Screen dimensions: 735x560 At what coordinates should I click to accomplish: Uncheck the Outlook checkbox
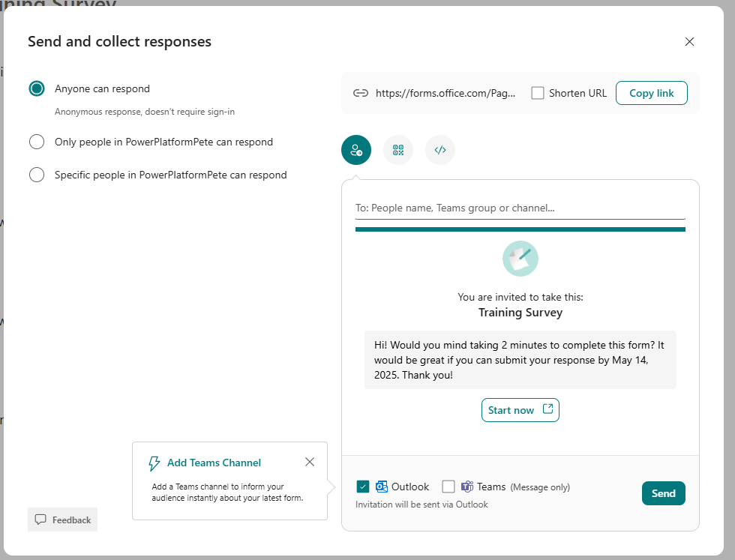363,487
